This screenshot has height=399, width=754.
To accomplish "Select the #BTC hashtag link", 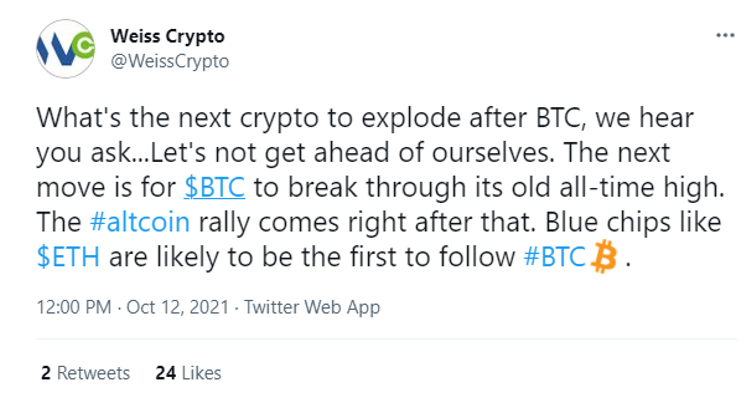I will coord(554,256).
